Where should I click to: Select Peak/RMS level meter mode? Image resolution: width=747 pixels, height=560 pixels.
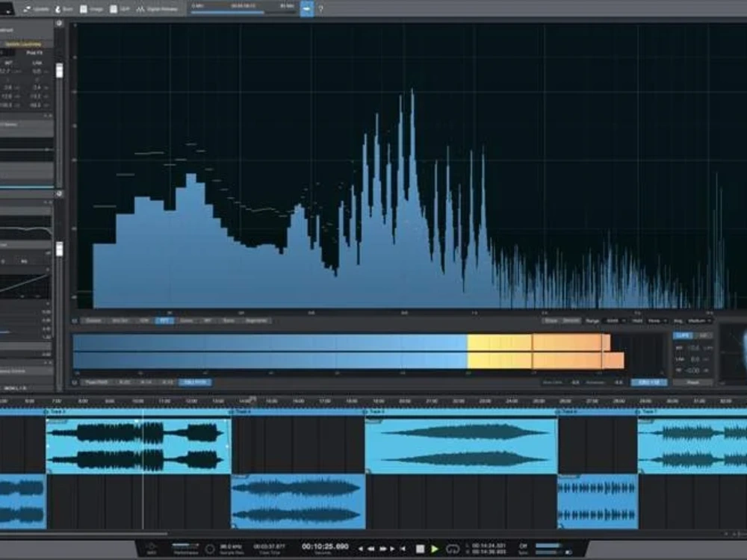tap(96, 382)
